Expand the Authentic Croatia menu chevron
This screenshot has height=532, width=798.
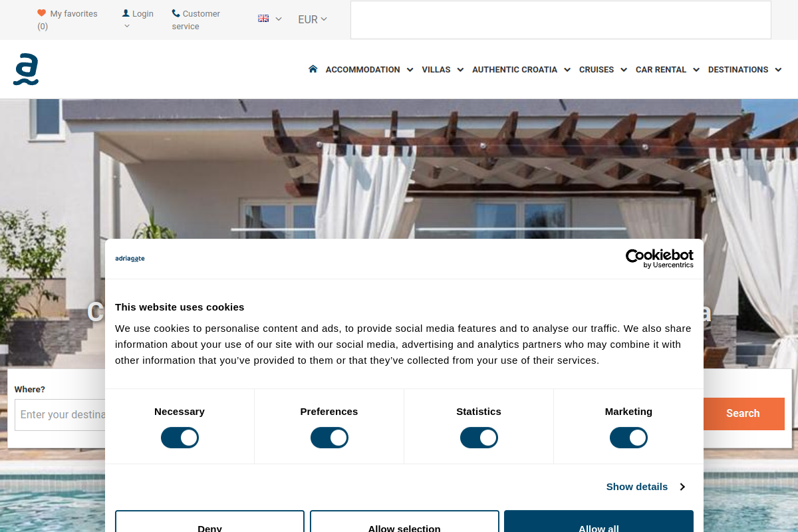tap(567, 70)
